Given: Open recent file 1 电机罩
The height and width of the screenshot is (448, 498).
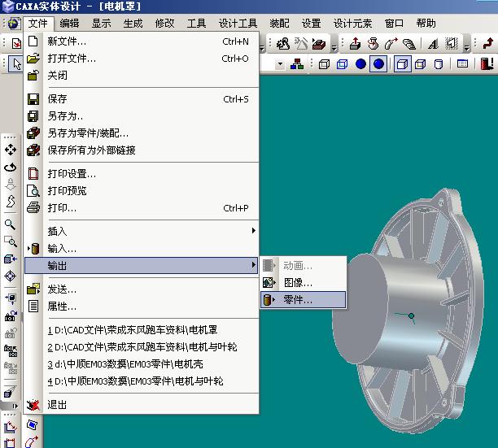Looking at the screenshot, I should point(141,330).
